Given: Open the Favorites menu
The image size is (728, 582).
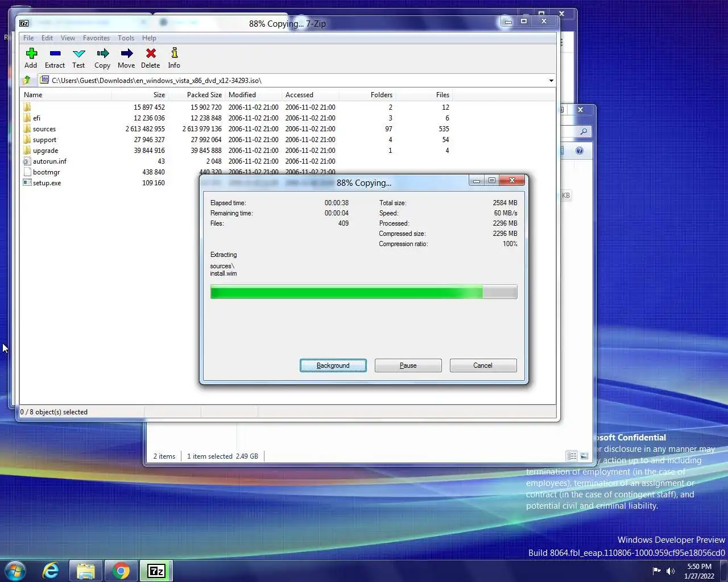Looking at the screenshot, I should tap(96, 38).
